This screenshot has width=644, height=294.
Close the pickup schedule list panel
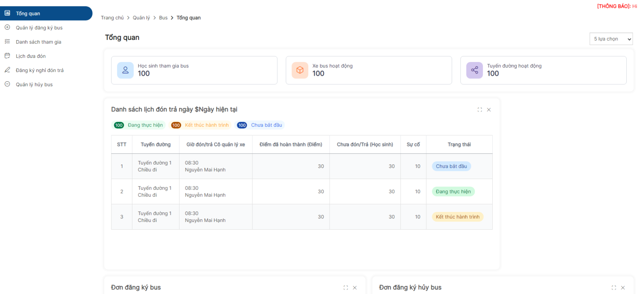(x=489, y=110)
